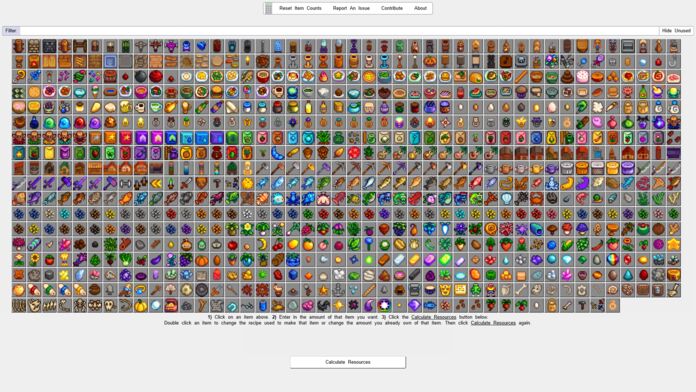Select the purple Iridium Watering Can
The height and width of the screenshot is (392, 696).
tap(551, 168)
